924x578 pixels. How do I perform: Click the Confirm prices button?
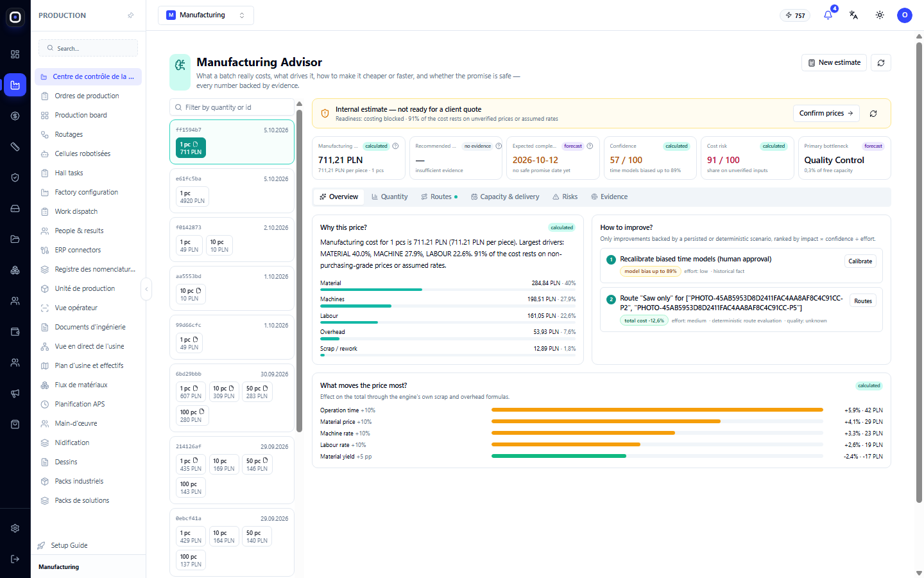(826, 113)
